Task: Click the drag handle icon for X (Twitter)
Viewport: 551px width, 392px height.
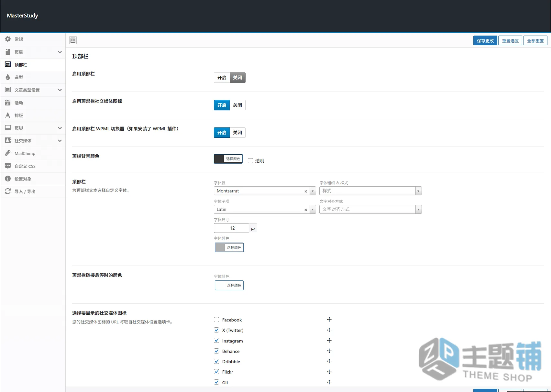Action: coord(329,330)
